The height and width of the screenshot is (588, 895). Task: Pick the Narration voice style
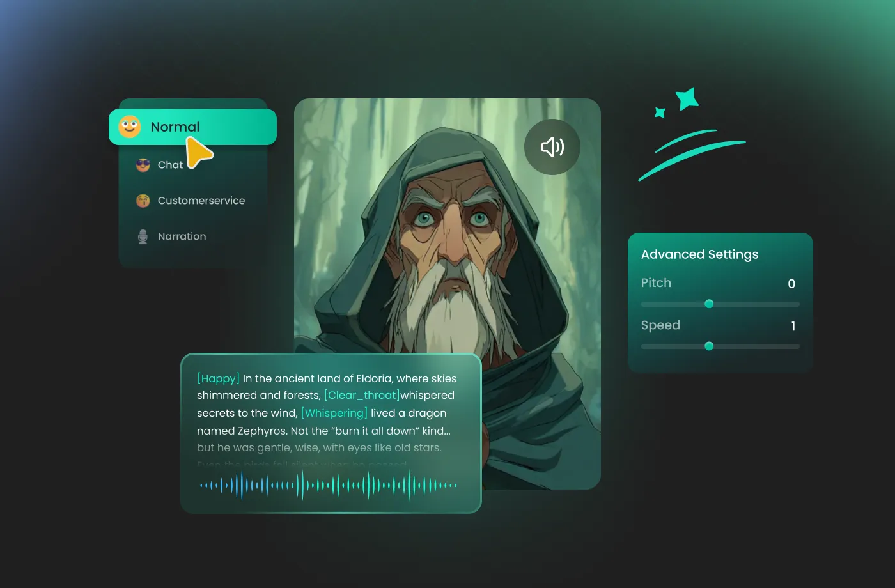[182, 236]
